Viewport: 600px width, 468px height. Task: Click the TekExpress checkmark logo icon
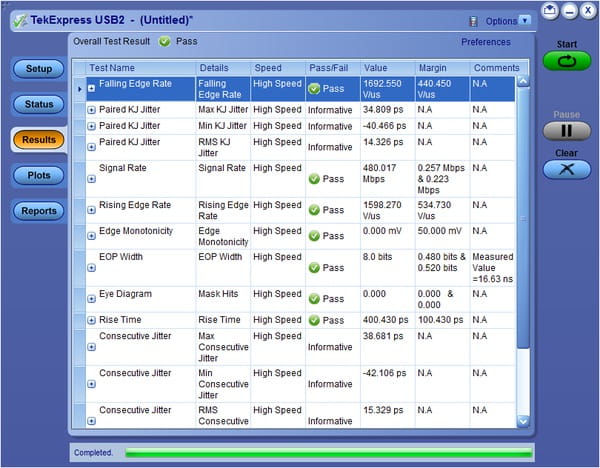20,21
